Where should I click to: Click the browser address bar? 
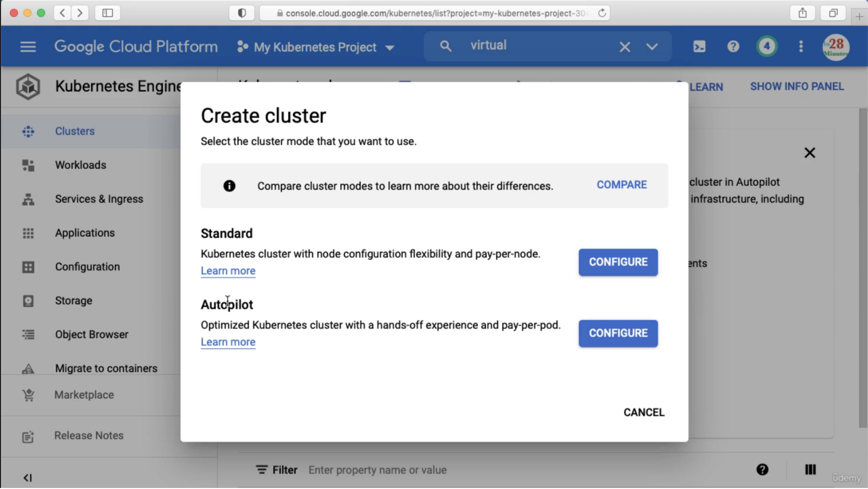point(435,13)
